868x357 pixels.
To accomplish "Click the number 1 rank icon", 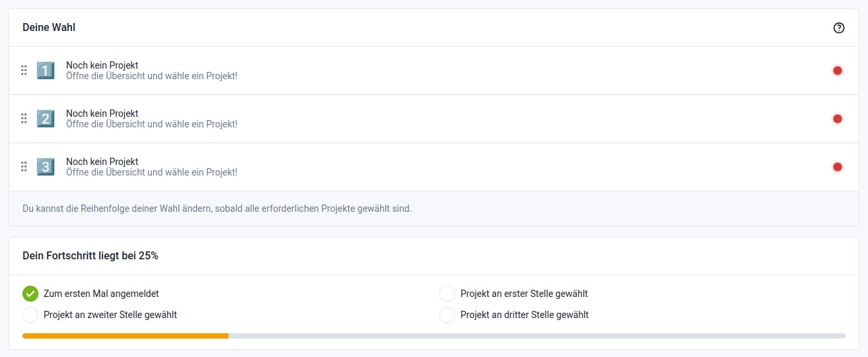I will (46, 71).
